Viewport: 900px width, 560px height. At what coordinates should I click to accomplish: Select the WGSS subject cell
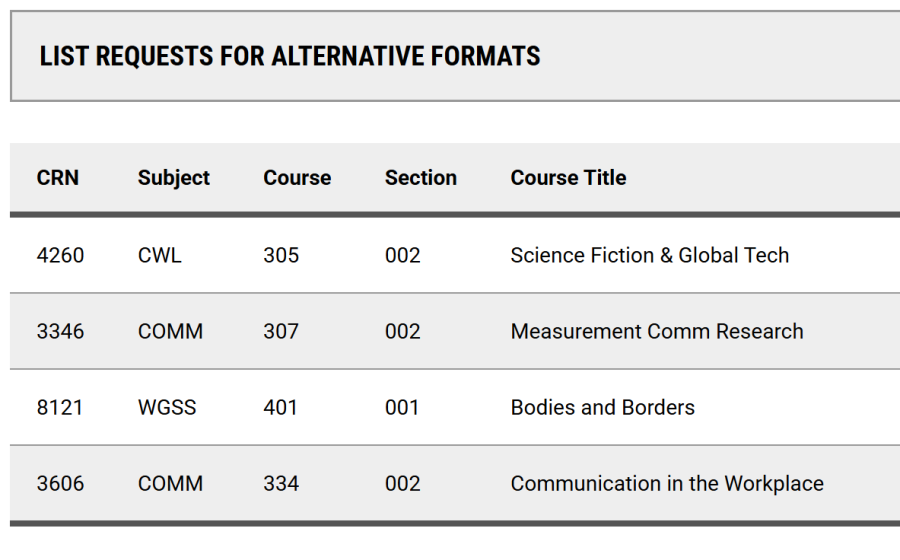(167, 407)
